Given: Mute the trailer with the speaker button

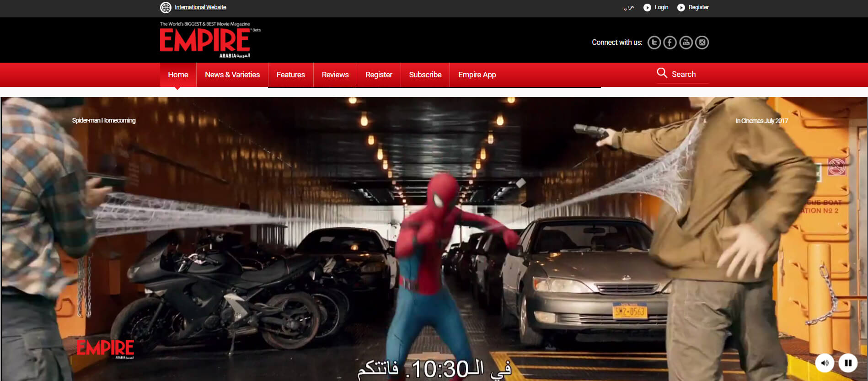Looking at the screenshot, I should point(825,363).
